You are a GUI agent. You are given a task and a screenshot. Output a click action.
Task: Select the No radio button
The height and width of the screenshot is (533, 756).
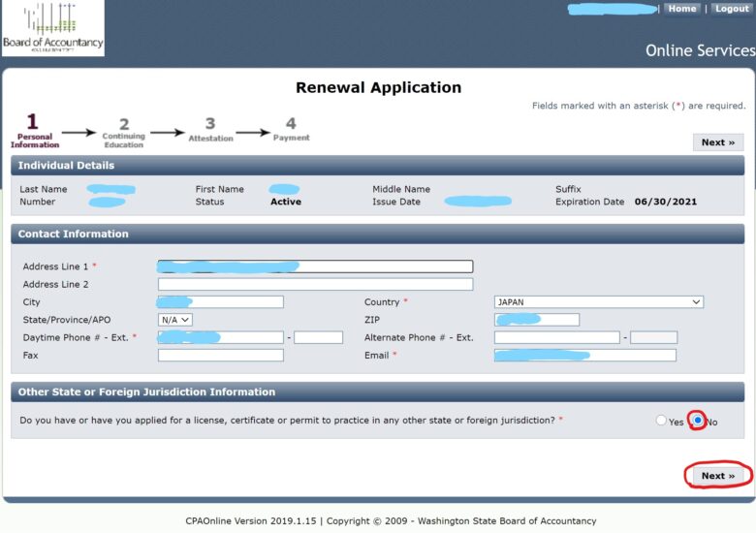(697, 421)
